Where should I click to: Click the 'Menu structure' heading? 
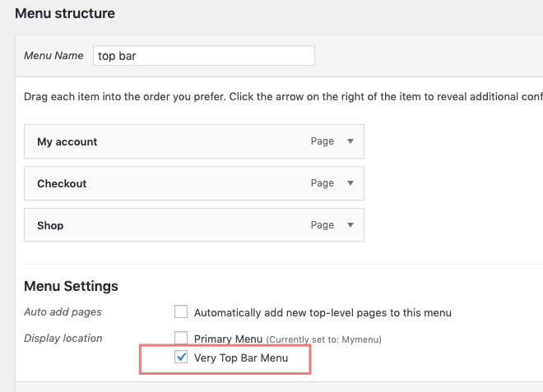click(65, 13)
